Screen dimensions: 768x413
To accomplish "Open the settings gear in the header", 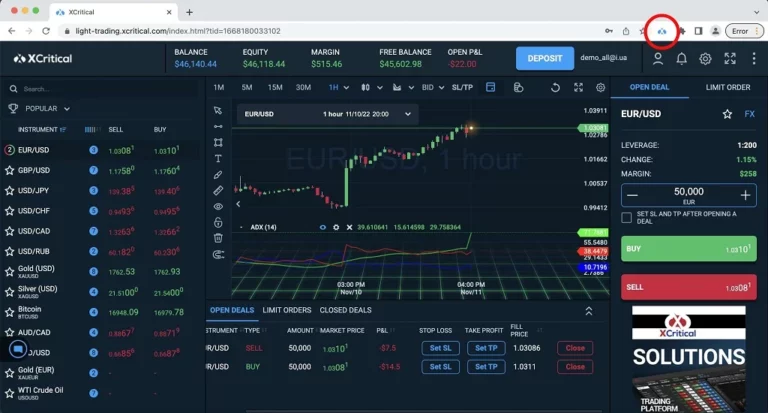I will click(x=706, y=59).
